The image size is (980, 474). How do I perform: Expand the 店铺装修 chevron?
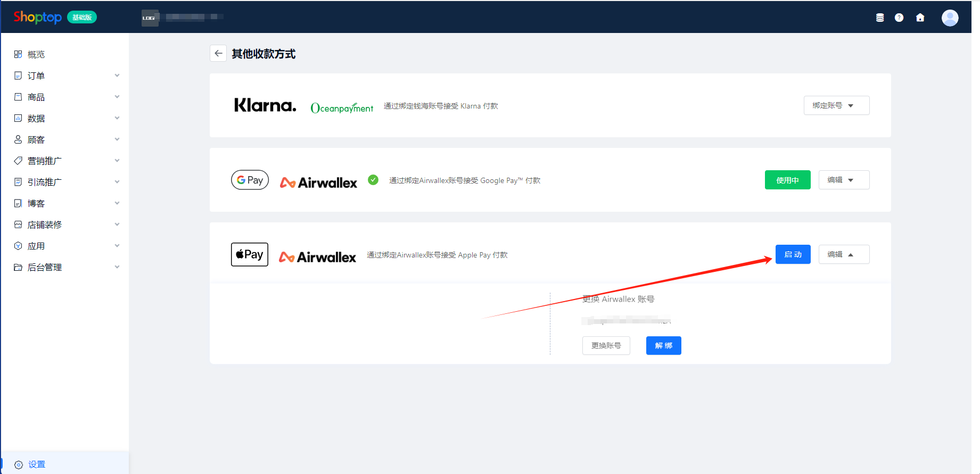(117, 224)
